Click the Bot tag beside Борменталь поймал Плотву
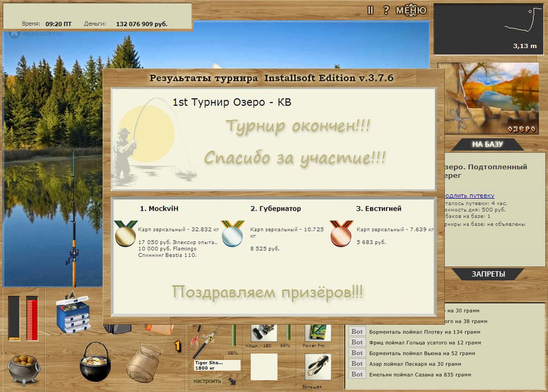This screenshot has height=392, width=548. 357,332
